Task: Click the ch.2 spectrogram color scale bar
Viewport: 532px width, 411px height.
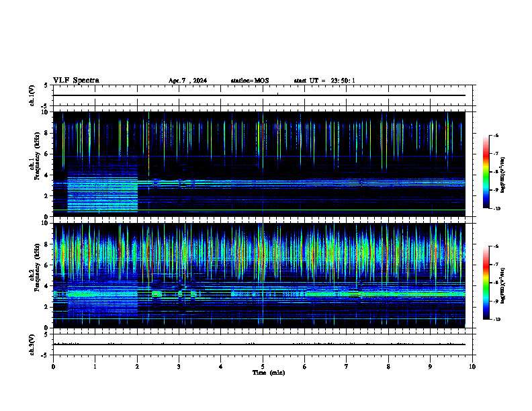Action: click(486, 283)
